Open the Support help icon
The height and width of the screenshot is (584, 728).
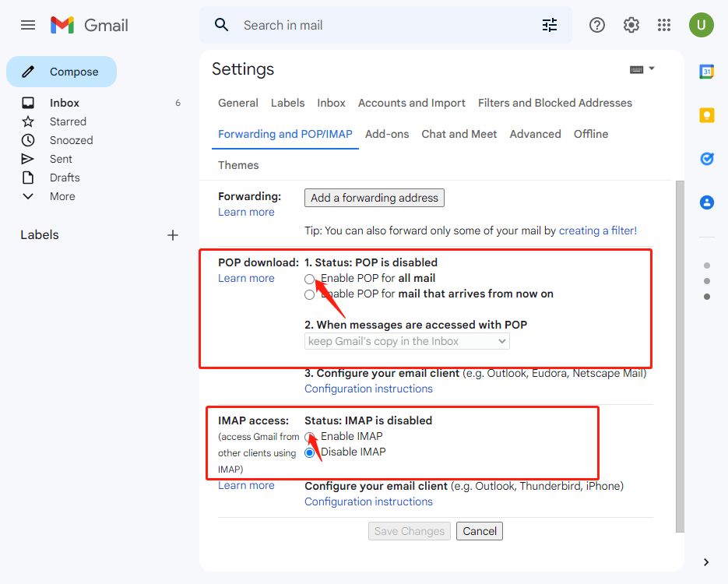pyautogui.click(x=597, y=25)
